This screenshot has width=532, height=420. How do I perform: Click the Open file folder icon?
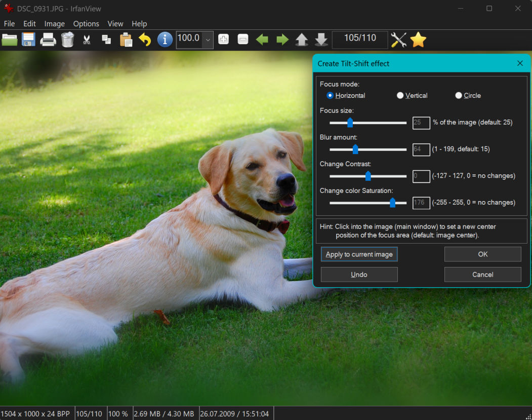10,40
